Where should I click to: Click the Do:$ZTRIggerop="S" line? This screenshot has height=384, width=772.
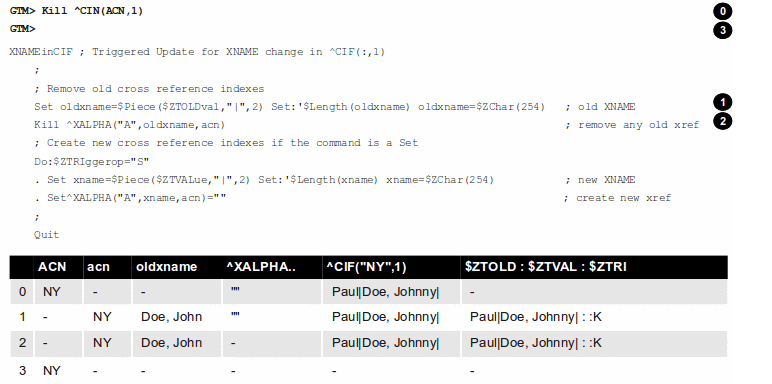pyautogui.click(x=91, y=161)
